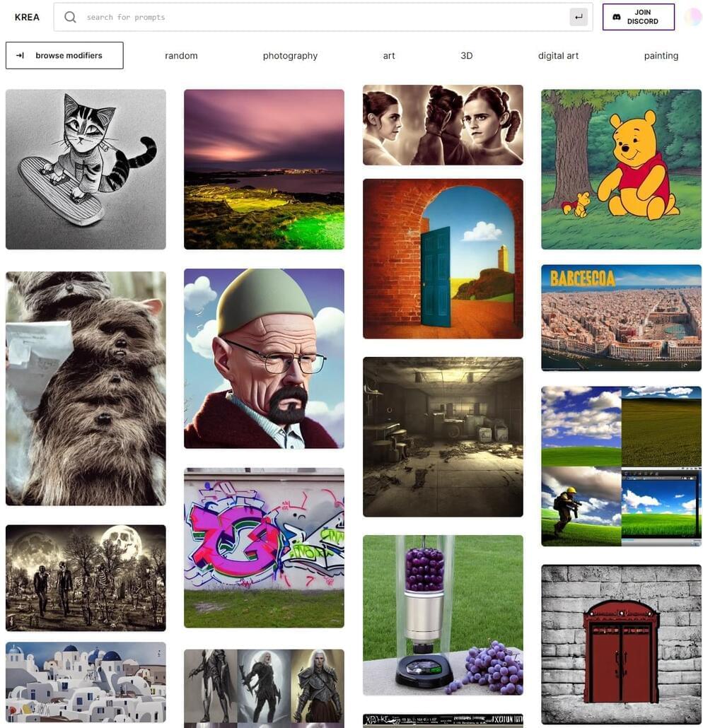The height and width of the screenshot is (728, 703).
Task: Select the random category
Action: (x=181, y=56)
